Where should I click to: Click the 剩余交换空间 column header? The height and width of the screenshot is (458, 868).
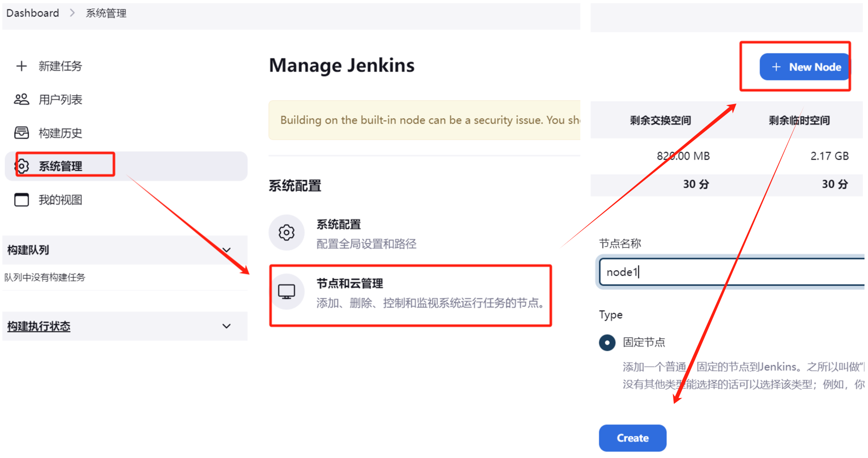pyautogui.click(x=660, y=120)
